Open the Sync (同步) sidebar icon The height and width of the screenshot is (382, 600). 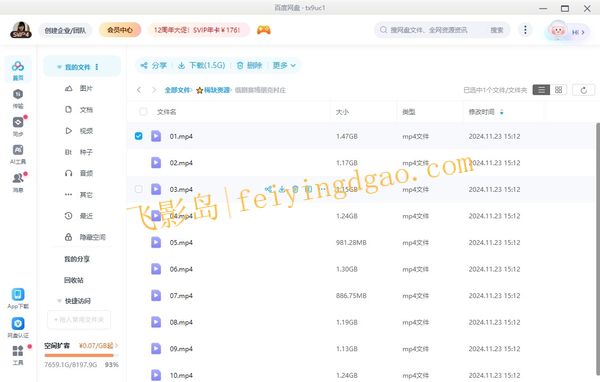(x=18, y=127)
